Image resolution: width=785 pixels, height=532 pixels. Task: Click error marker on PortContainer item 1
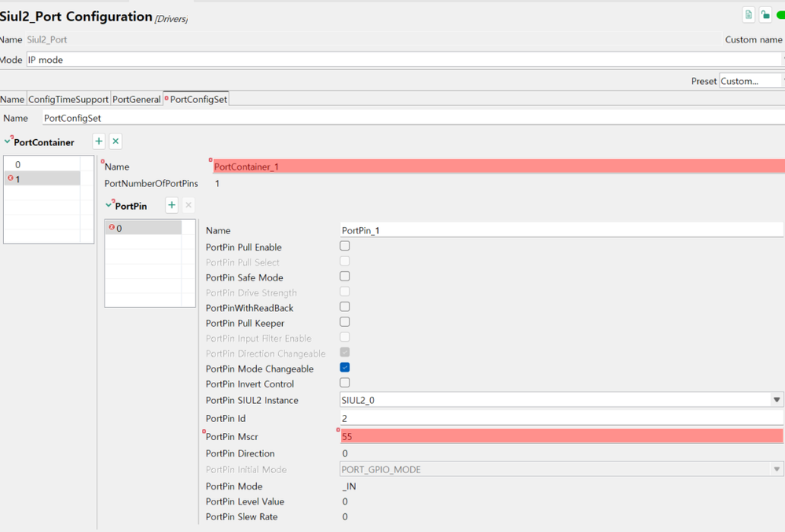click(x=10, y=178)
